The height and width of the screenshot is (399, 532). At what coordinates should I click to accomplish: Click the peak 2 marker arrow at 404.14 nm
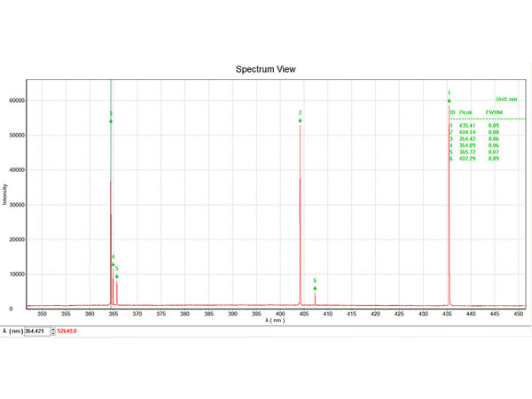click(x=300, y=120)
